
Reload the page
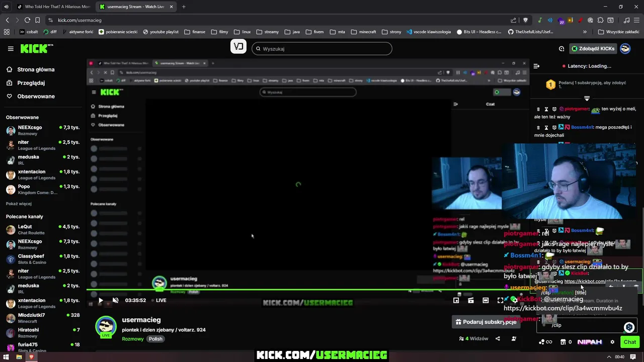pos(27,20)
